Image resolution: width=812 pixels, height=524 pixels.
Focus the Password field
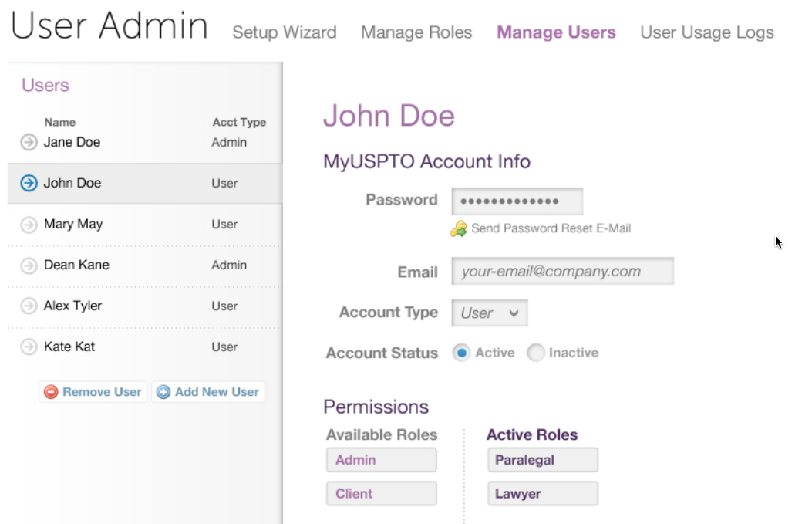tap(517, 201)
